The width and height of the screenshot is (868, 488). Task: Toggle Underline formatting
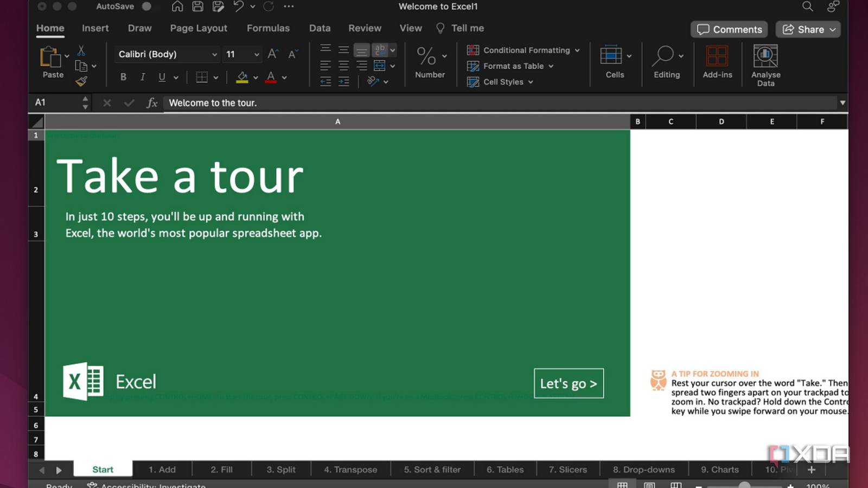[x=162, y=78]
